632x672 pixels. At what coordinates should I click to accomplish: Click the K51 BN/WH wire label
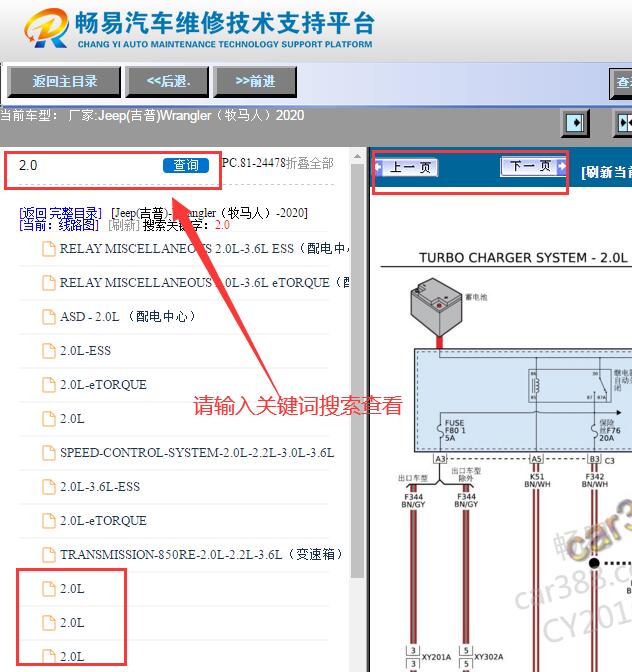tap(537, 480)
